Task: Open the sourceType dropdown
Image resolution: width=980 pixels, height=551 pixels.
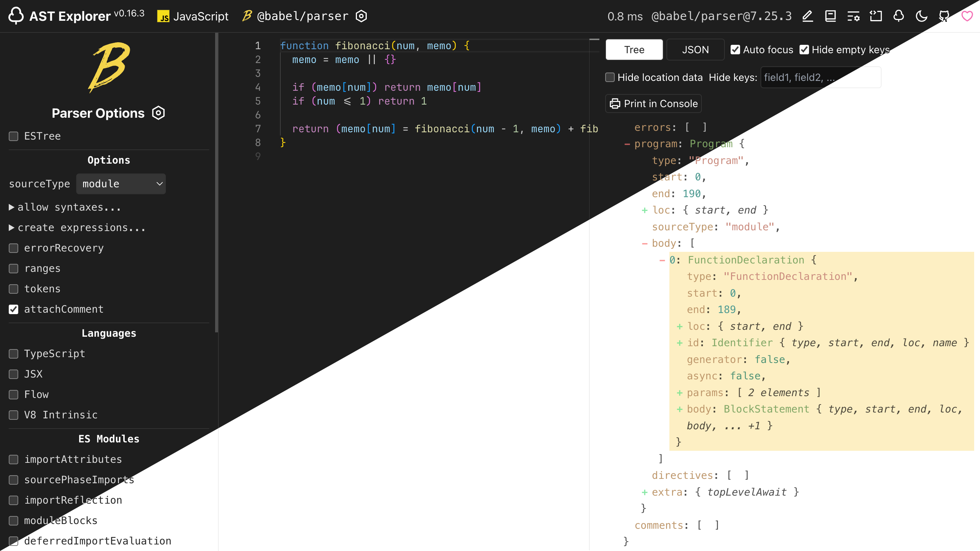Action: [121, 184]
